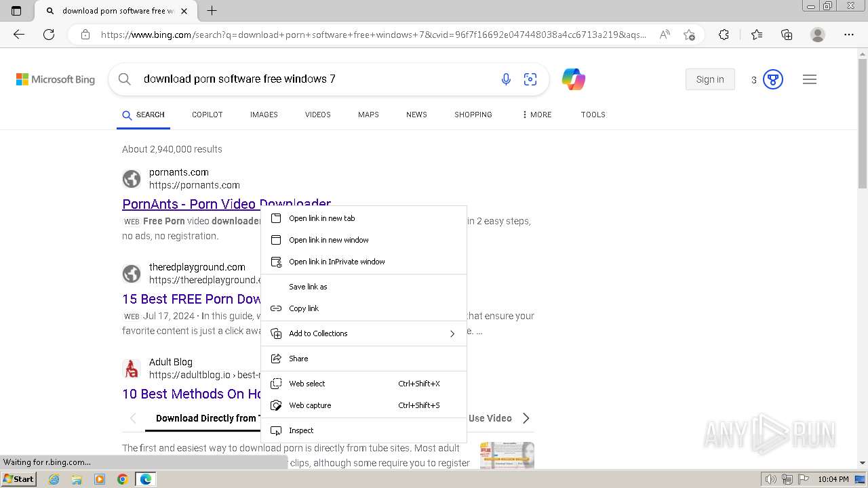Choose Web capture from context menu
Viewport: 868px width, 488px height.
tap(363, 405)
